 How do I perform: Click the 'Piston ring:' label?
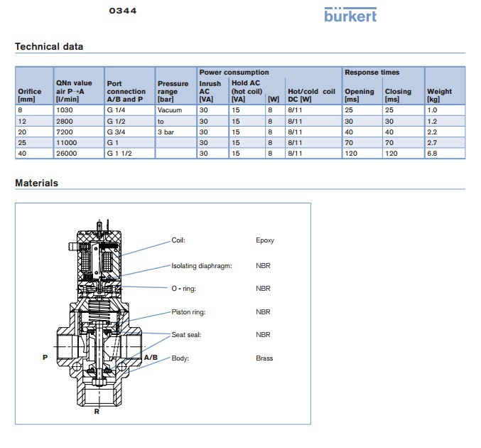pos(188,312)
